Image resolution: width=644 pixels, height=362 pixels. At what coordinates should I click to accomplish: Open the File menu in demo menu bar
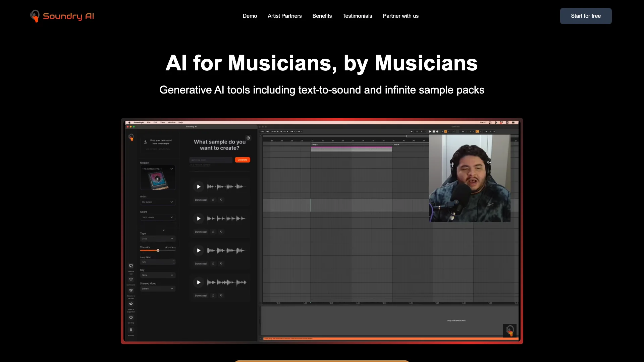pyautogui.click(x=149, y=123)
